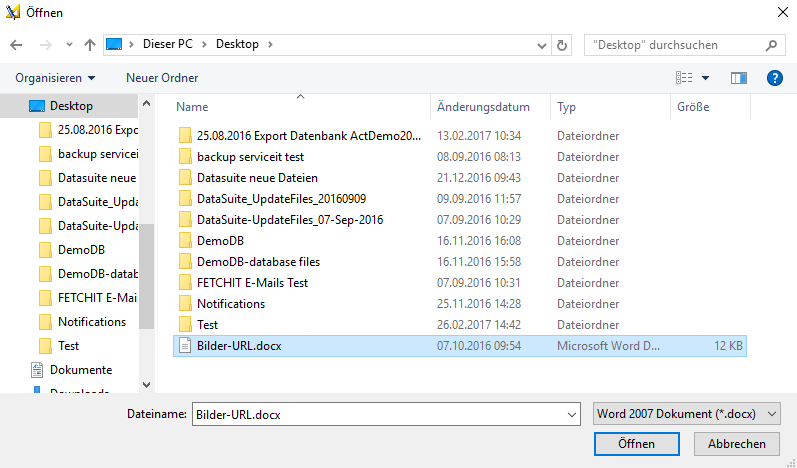The width and height of the screenshot is (797, 468).
Task: Click the Öffnen button
Action: click(636, 444)
